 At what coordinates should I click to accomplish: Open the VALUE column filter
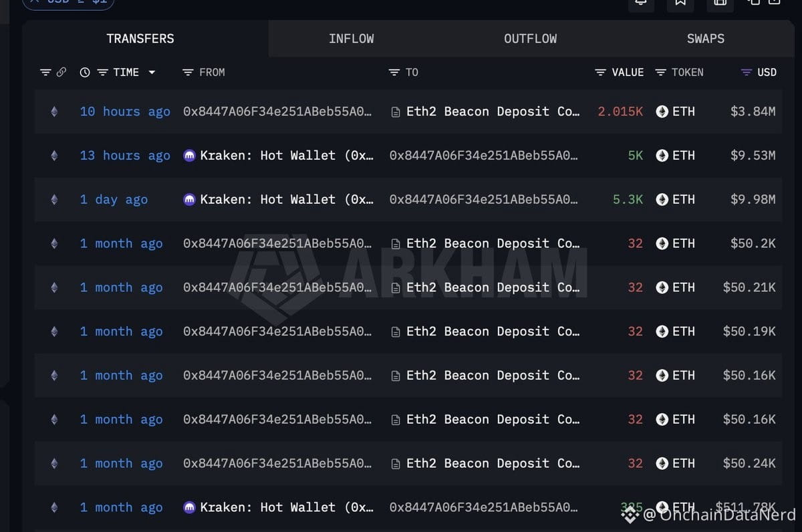600,72
